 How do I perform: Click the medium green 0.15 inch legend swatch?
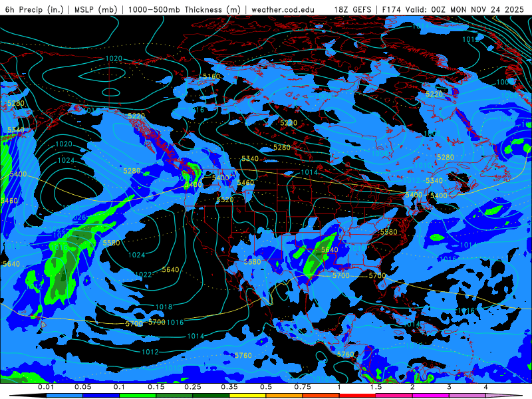pos(174,396)
